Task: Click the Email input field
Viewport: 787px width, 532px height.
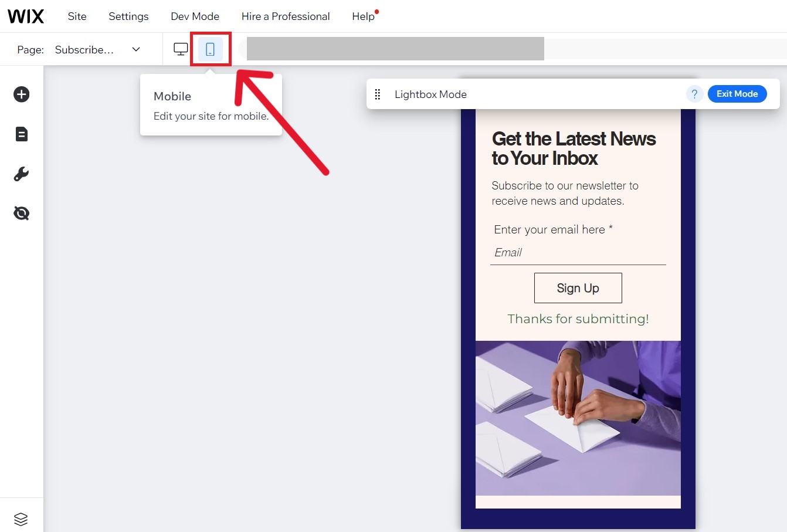Action: [578, 252]
